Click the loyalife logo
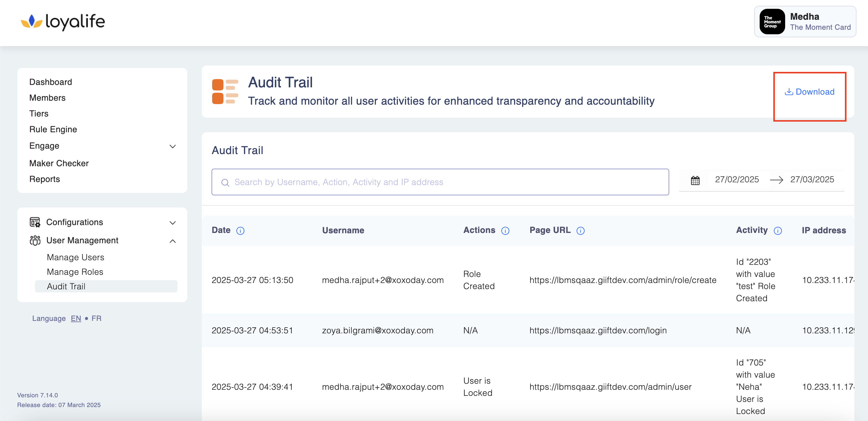 coord(63,22)
